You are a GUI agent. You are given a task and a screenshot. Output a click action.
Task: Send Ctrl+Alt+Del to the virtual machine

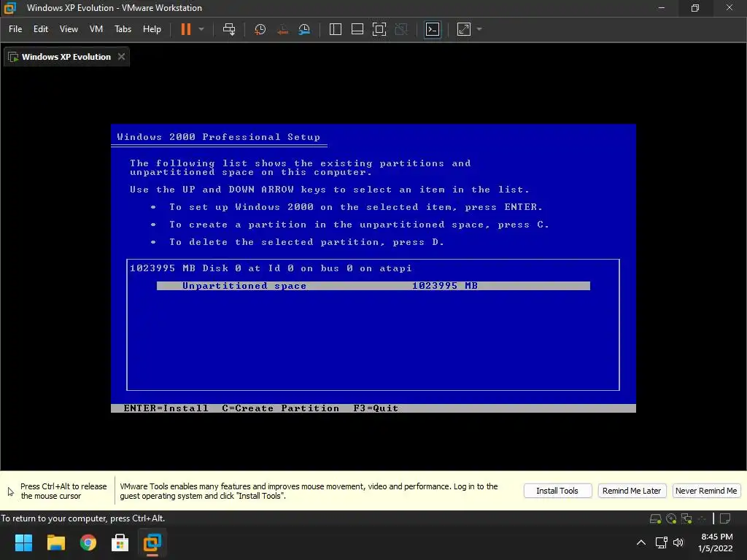[x=229, y=29]
